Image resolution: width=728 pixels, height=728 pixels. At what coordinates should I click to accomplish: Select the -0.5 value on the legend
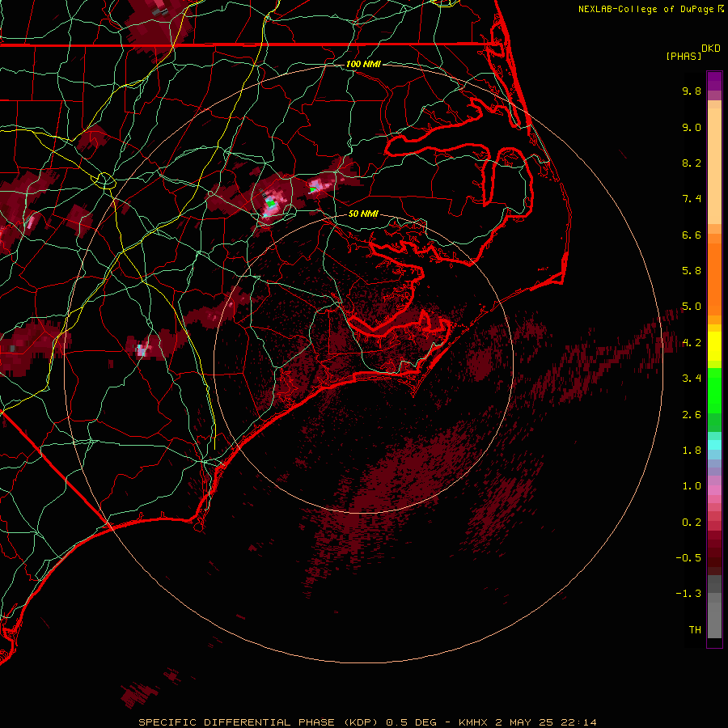(x=688, y=558)
